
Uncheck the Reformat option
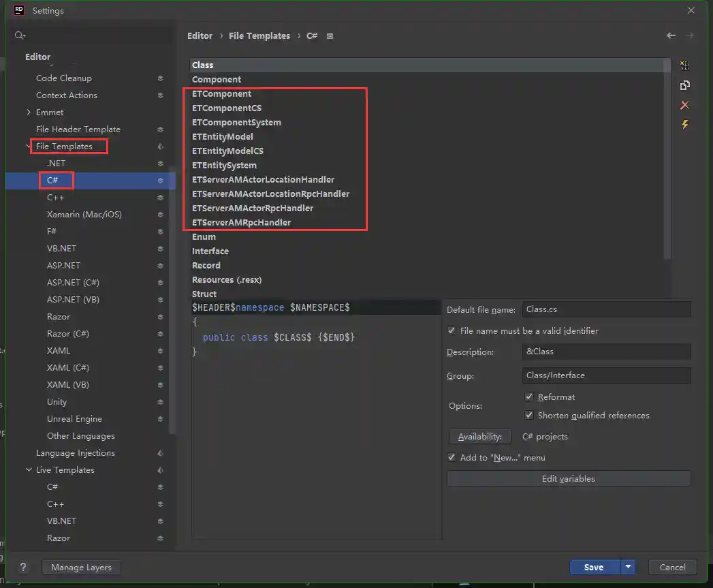[x=529, y=397]
